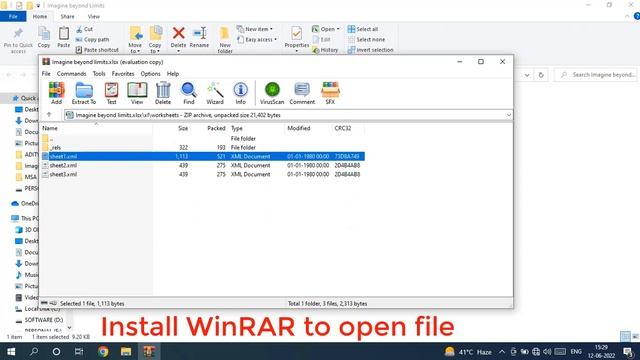Open the Help menu in WinRAR
Screen dimensions: 640x360
(x=173, y=73)
